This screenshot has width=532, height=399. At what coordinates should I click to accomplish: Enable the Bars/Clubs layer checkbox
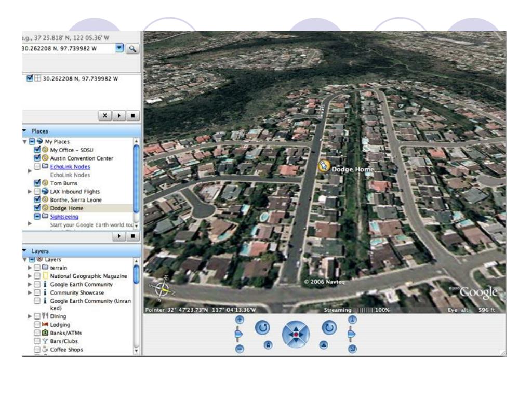coord(37,341)
